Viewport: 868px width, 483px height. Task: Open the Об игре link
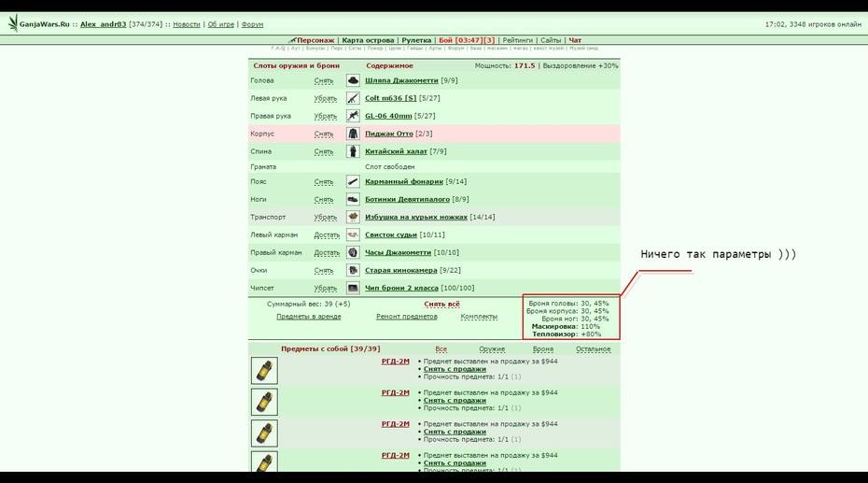(221, 24)
